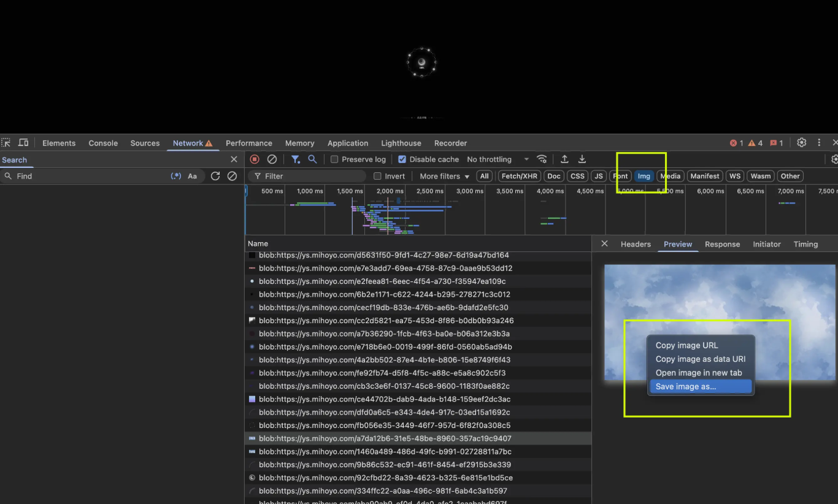Choose Save image as menu item

(x=701, y=386)
